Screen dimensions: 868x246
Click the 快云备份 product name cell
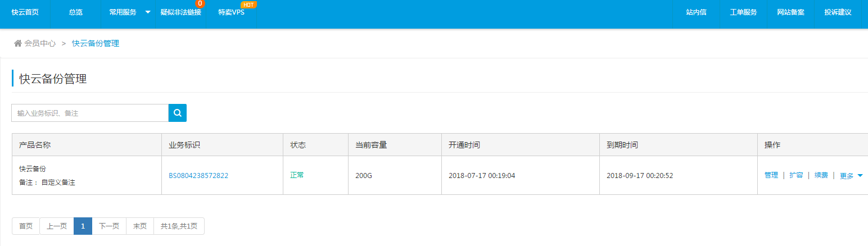click(33, 168)
